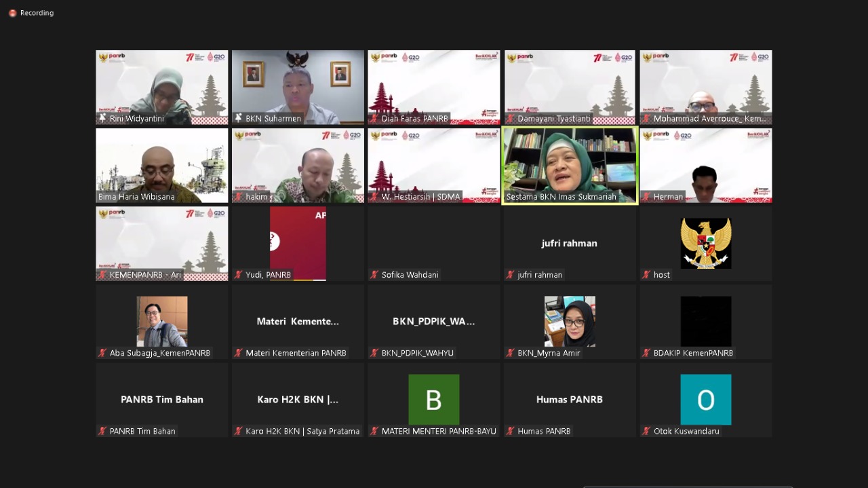Click the Garuda emblem avatar of host

tap(706, 243)
